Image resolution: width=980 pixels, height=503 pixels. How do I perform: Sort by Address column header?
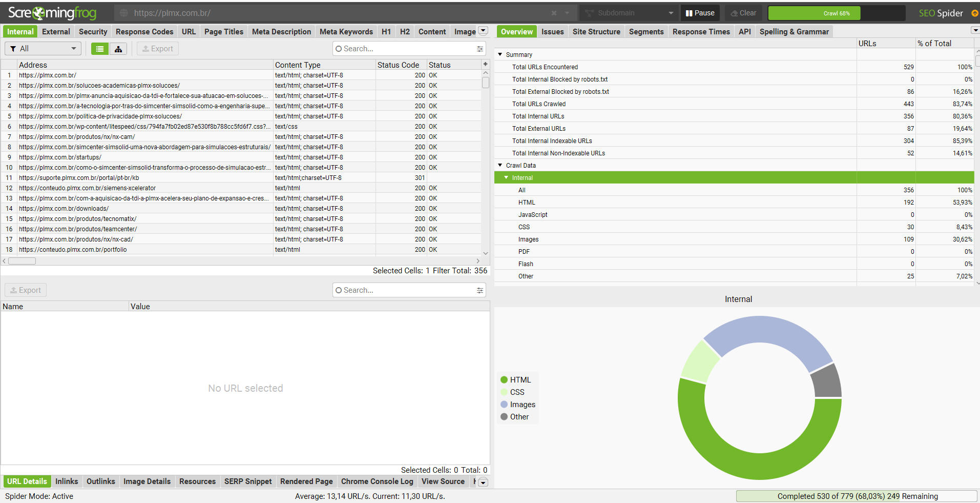coord(145,65)
